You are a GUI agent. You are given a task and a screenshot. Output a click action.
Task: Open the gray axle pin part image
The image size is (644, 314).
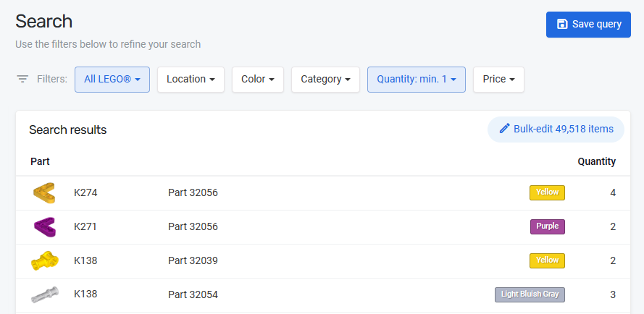43,294
